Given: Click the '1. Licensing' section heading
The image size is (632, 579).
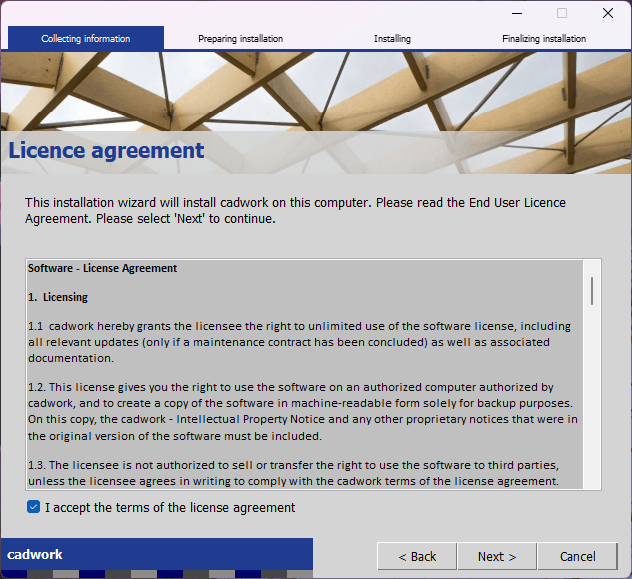Looking at the screenshot, I should 58,297.
